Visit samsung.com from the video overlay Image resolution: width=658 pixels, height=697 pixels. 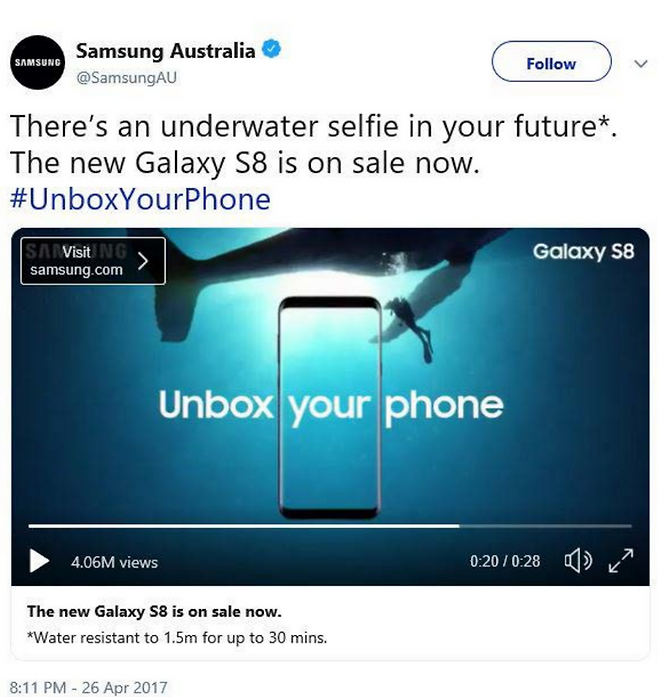[93, 261]
